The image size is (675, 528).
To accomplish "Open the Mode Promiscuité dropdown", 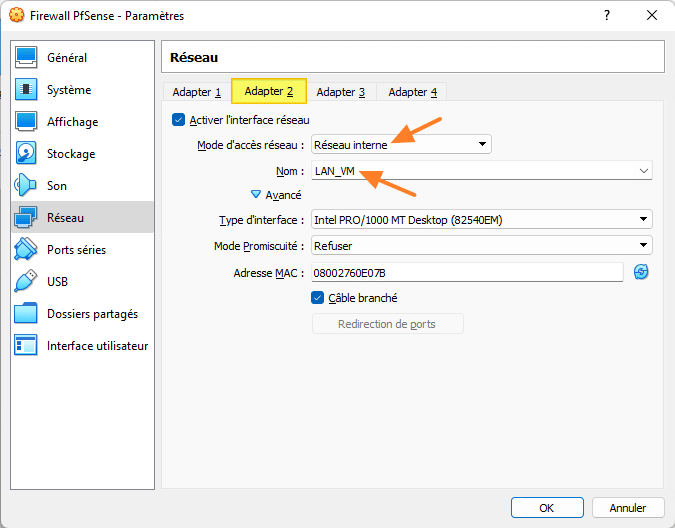I will 481,246.
